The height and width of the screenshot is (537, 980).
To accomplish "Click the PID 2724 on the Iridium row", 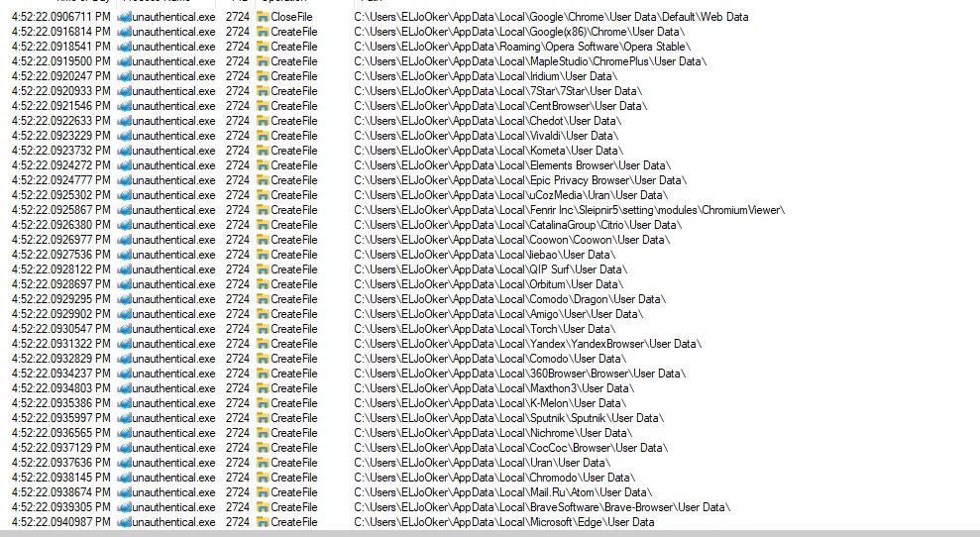I will [x=237, y=76].
